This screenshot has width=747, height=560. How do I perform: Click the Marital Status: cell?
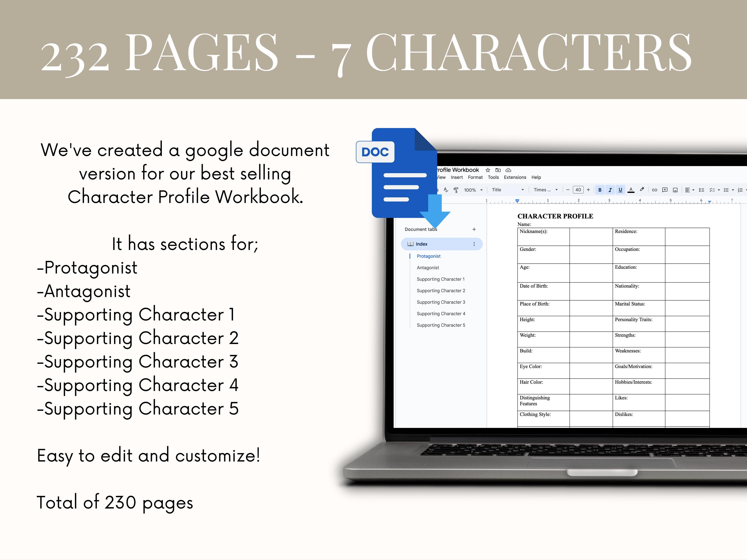point(639,308)
